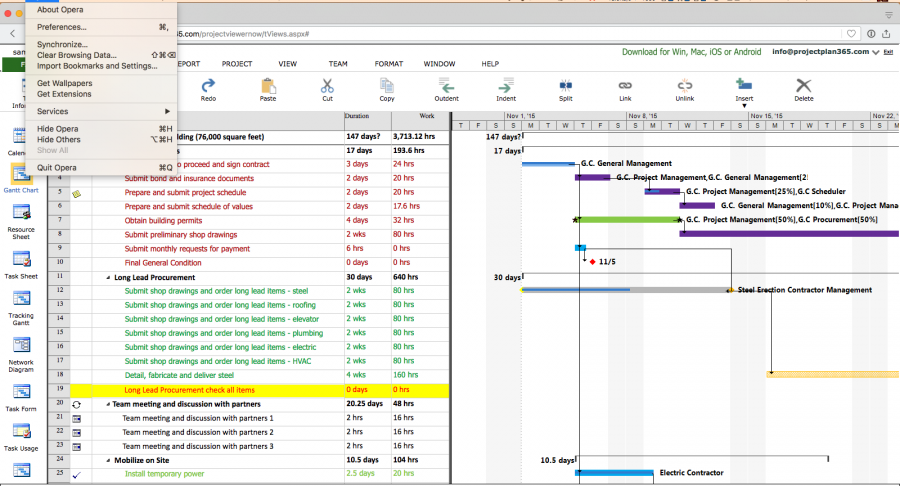The width and height of the screenshot is (900, 486).
Task: Click the Link tasks icon
Action: pos(625,85)
